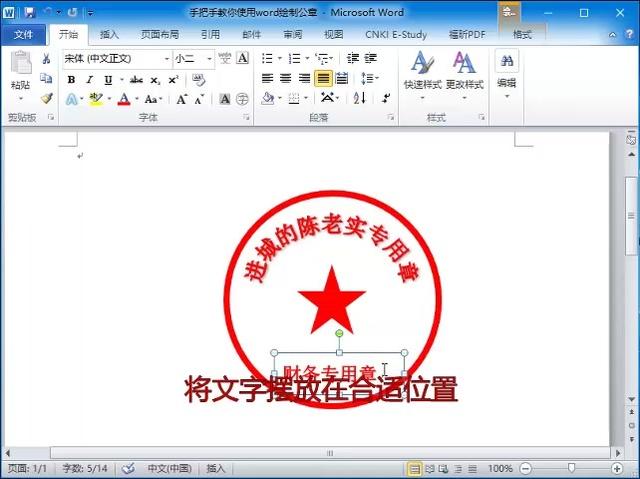Viewport: 640px width, 479px height.
Task: Align text left
Action: click(x=267, y=78)
